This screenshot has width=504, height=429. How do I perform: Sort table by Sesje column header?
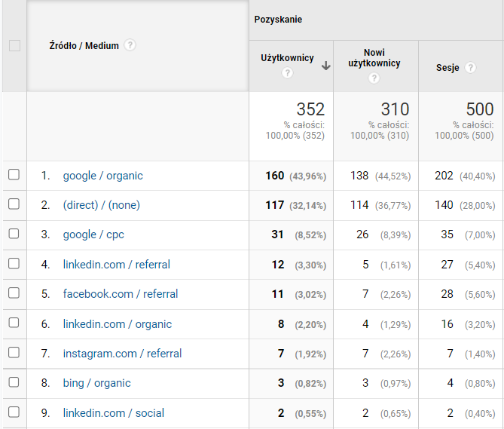click(x=447, y=68)
